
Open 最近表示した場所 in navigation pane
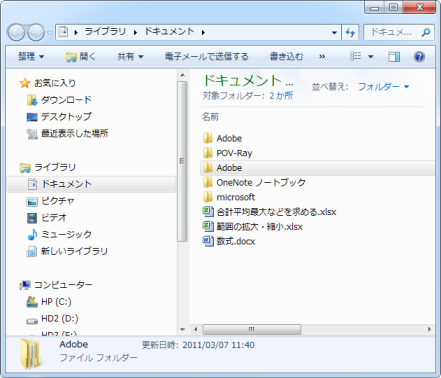click(75, 133)
